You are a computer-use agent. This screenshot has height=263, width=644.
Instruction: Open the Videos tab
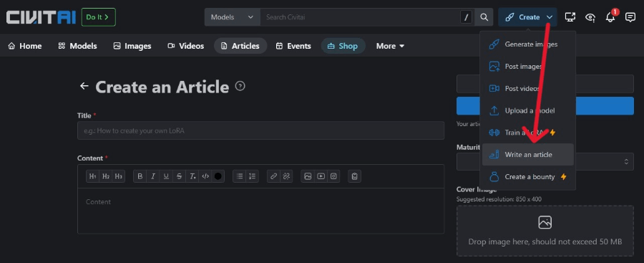185,46
